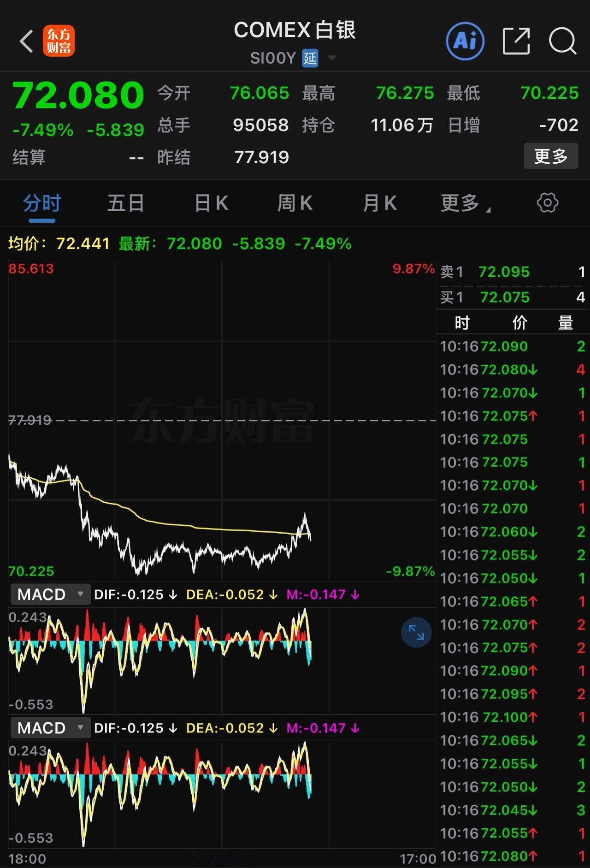Tap the 时 column header
The height and width of the screenshot is (868, 590).
pos(462,323)
